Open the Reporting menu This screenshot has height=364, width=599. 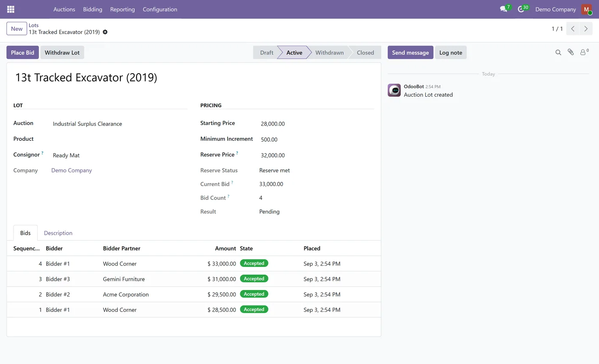click(122, 9)
